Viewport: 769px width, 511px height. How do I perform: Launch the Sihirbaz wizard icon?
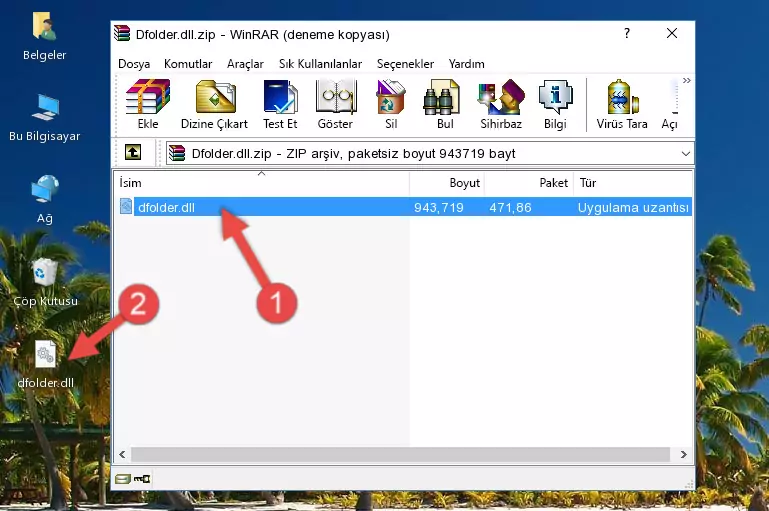pos(501,104)
